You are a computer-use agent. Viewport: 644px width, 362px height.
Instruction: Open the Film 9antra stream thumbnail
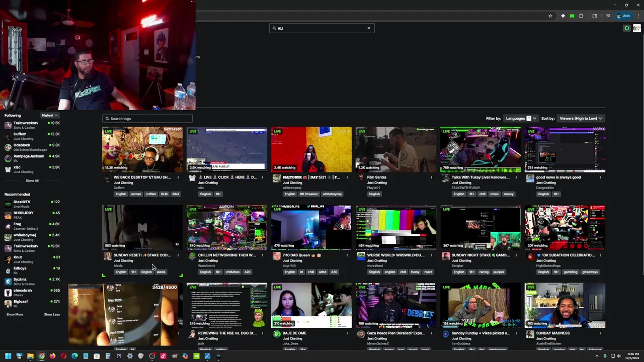click(396, 150)
